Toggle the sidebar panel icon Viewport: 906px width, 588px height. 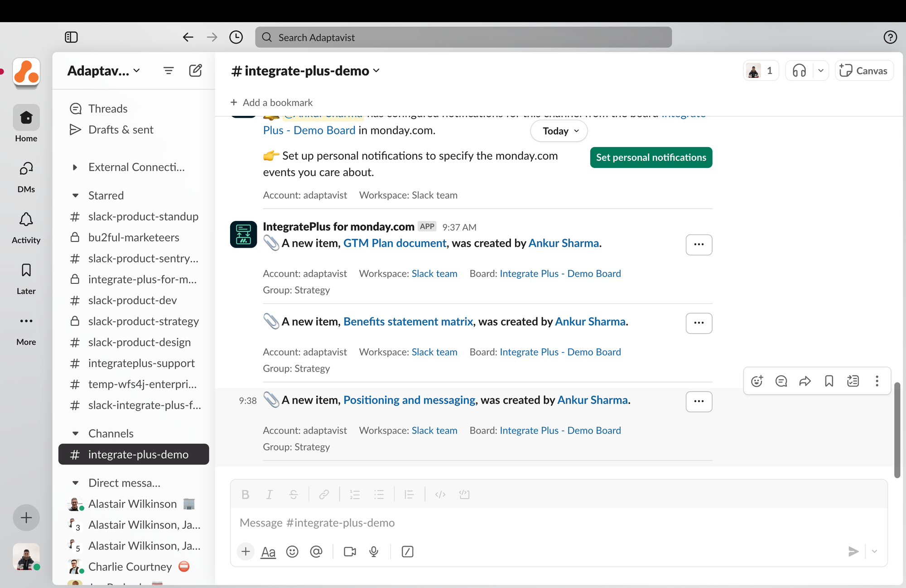pos(71,37)
